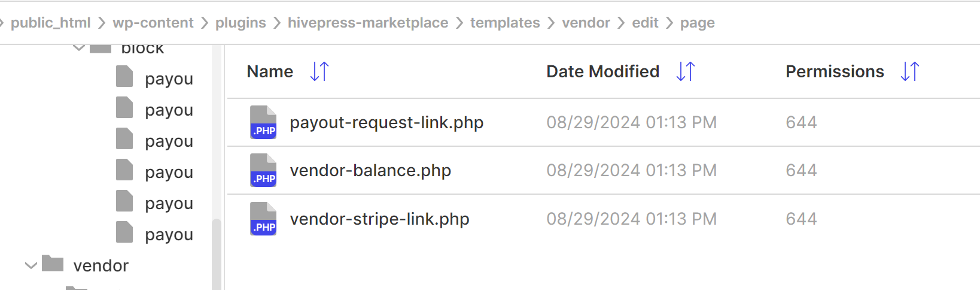Click the vendor folder icon in tree

[53, 264]
